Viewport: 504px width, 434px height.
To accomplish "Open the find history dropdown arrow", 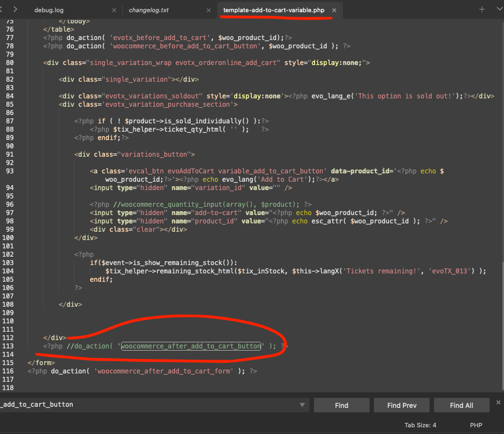I will [302, 405].
